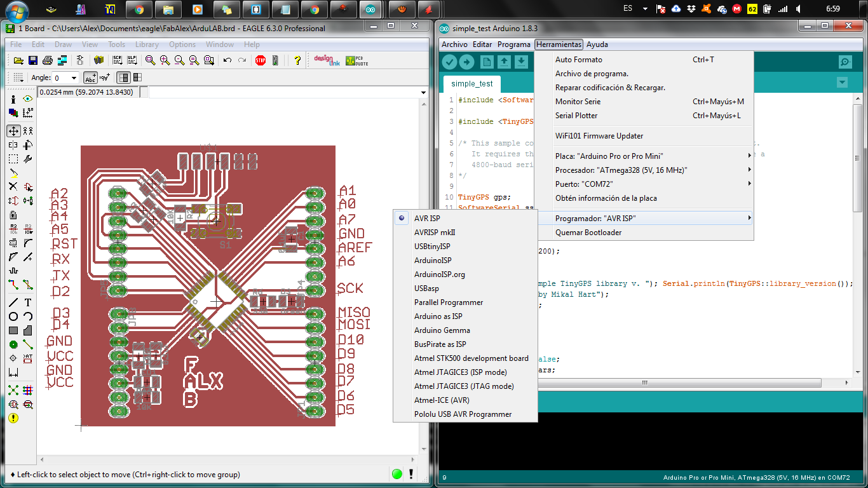Image resolution: width=868 pixels, height=488 pixels.
Task: Switch to simple_test sketch tab
Action: pyautogui.click(x=471, y=84)
